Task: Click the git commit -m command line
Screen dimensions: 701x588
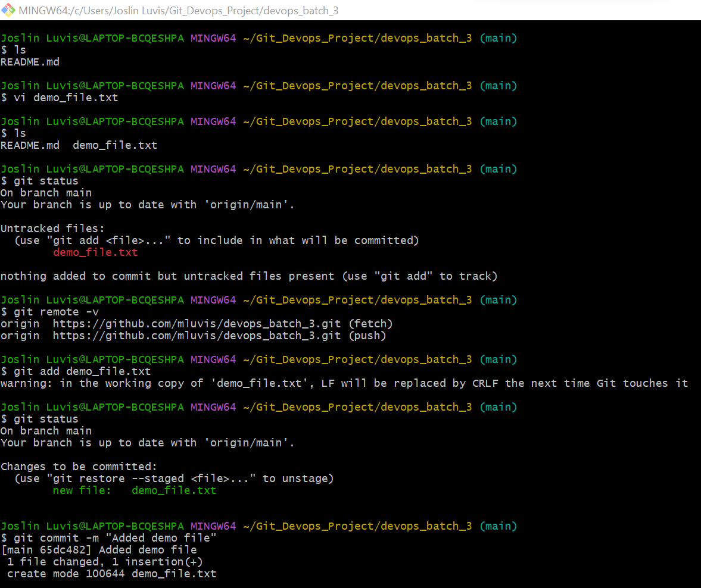Action: 108,538
